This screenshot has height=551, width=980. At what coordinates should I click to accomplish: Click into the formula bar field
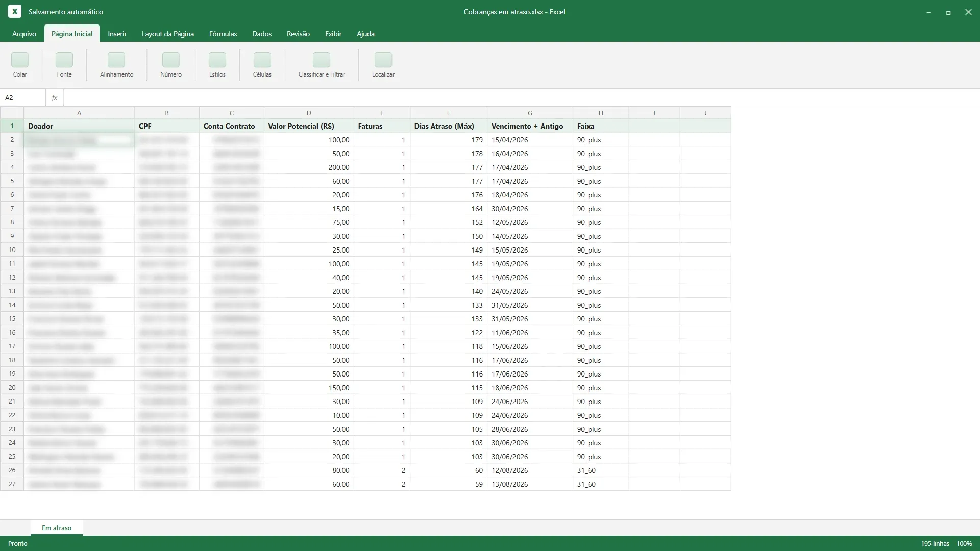click(x=521, y=97)
